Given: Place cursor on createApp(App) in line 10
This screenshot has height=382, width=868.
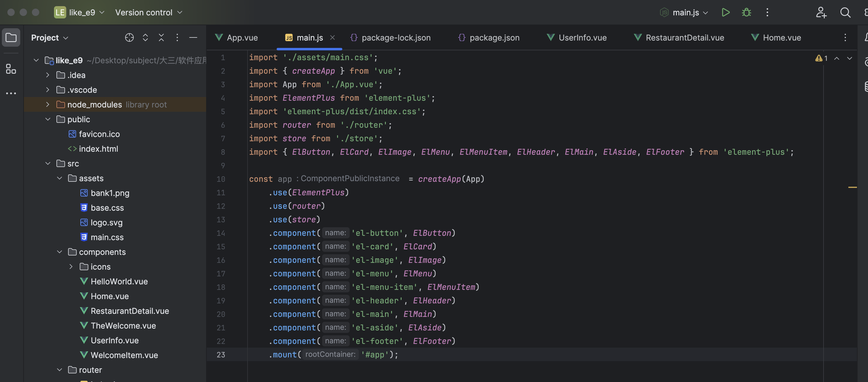Looking at the screenshot, I should click(451, 179).
